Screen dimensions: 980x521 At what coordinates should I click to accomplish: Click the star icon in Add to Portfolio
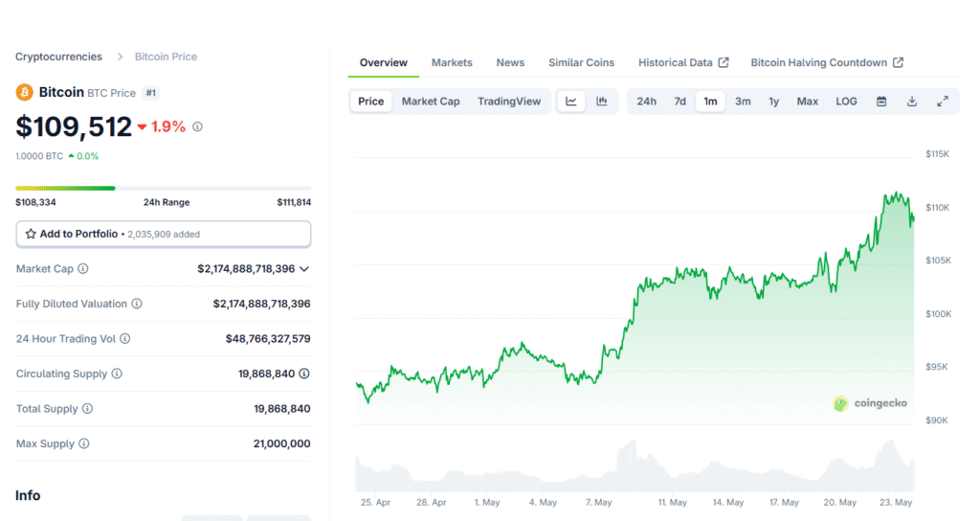pyautogui.click(x=31, y=234)
